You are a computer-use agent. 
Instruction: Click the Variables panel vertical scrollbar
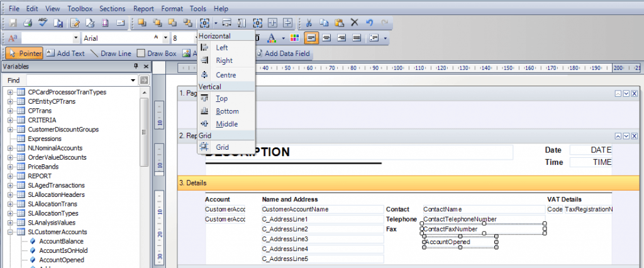[x=144, y=132]
